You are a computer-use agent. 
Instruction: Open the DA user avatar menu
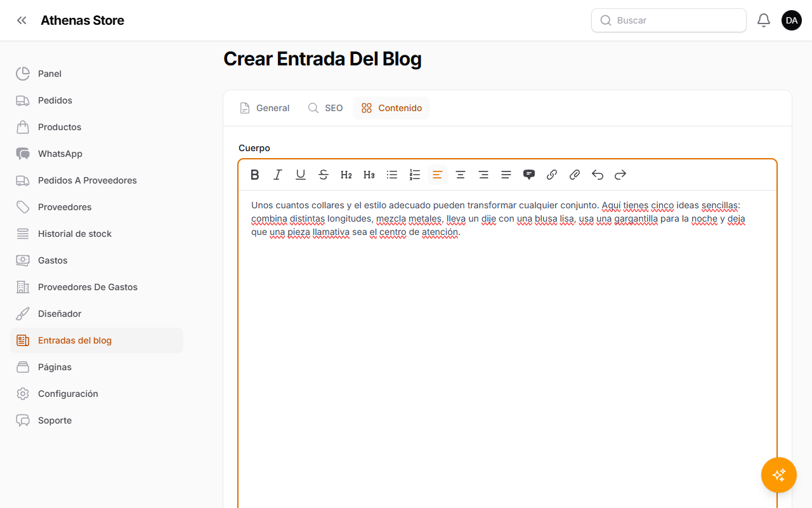pyautogui.click(x=792, y=20)
